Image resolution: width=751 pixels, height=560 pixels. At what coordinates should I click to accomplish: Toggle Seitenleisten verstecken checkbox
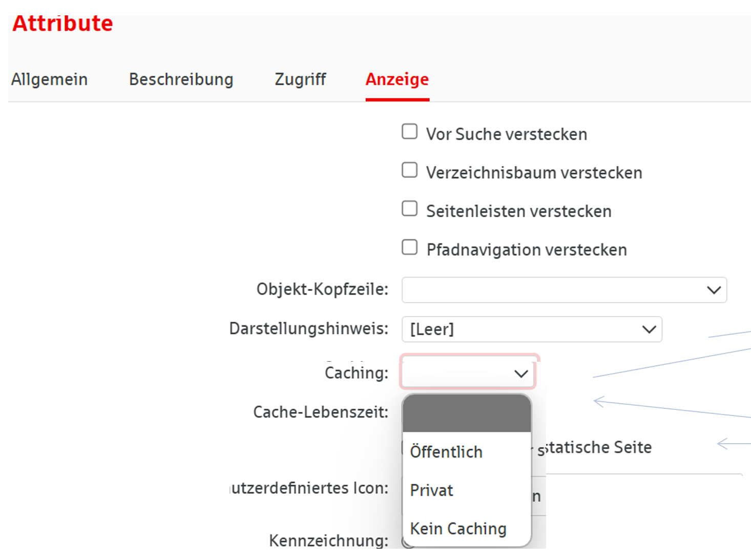pyautogui.click(x=409, y=209)
